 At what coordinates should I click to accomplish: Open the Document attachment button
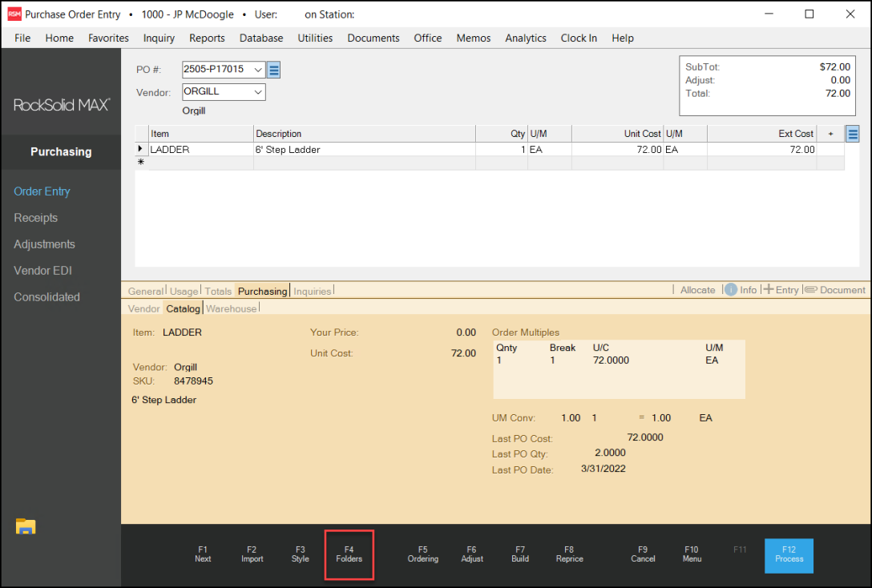coord(835,289)
